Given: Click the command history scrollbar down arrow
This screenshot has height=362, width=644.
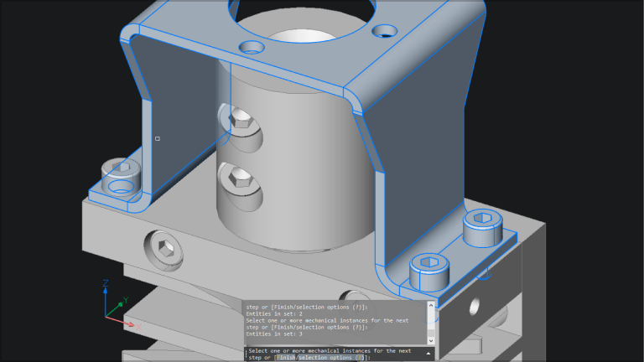Looking at the screenshot, I should tap(431, 340).
